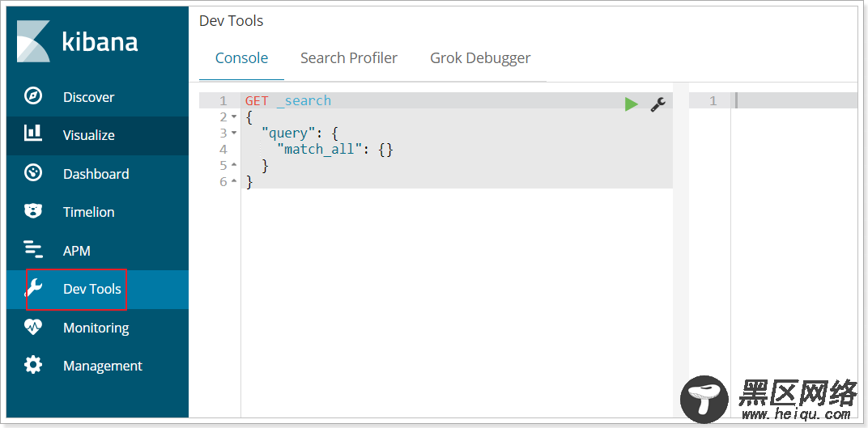The width and height of the screenshot is (868, 428).
Task: Click the Dashboard gauge icon
Action: pos(33,173)
